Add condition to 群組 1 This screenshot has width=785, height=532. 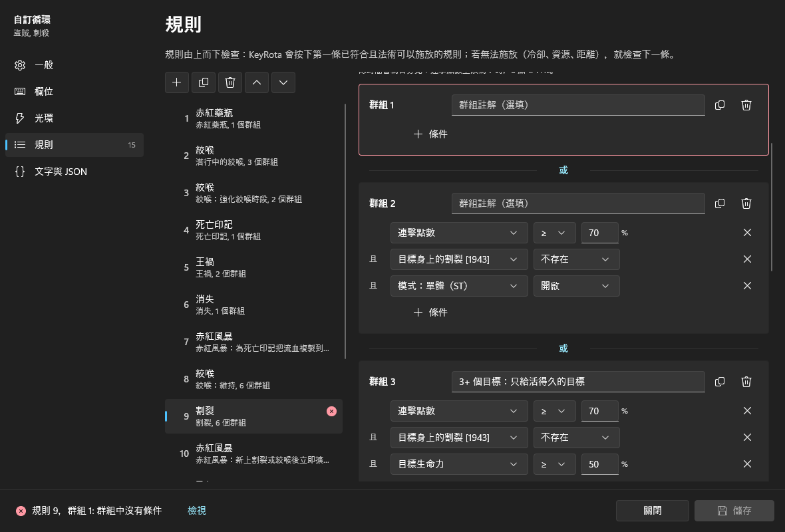click(x=430, y=134)
